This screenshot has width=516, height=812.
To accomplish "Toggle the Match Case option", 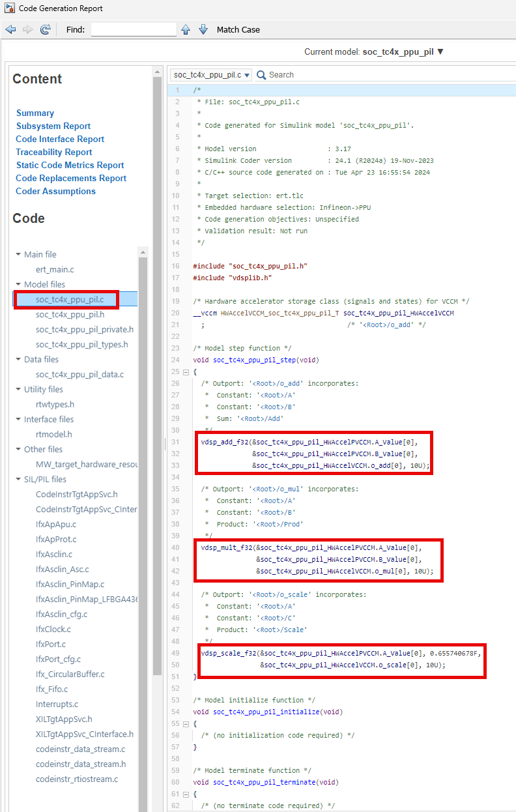I will (238, 29).
